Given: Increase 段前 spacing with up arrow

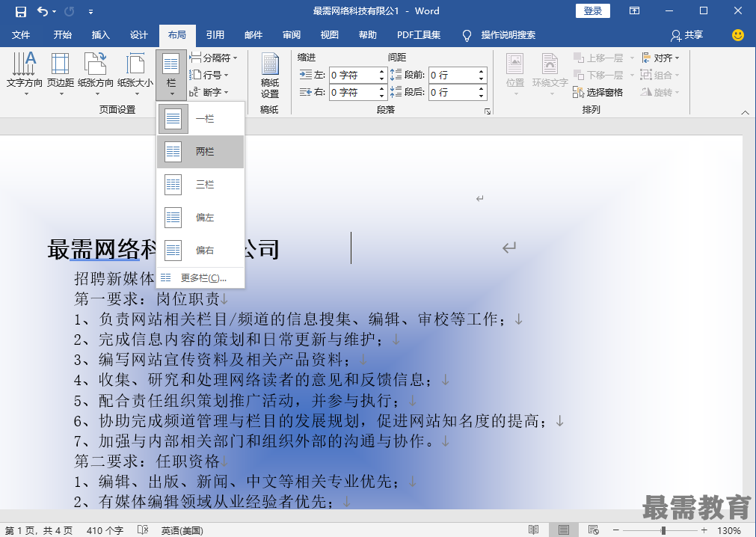Looking at the screenshot, I should click(x=481, y=72).
